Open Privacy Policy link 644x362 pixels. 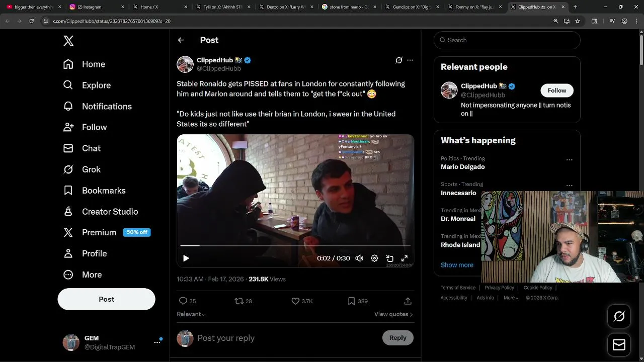(500, 288)
